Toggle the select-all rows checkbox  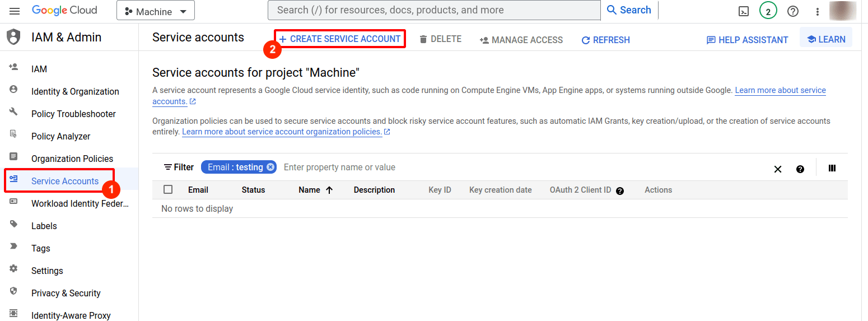pos(168,189)
